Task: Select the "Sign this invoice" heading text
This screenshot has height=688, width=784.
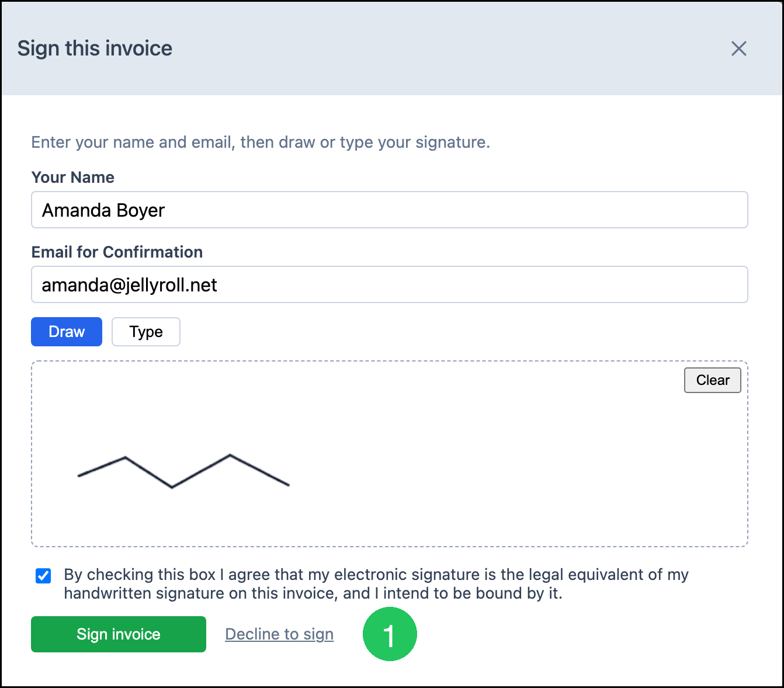Action: [x=95, y=48]
